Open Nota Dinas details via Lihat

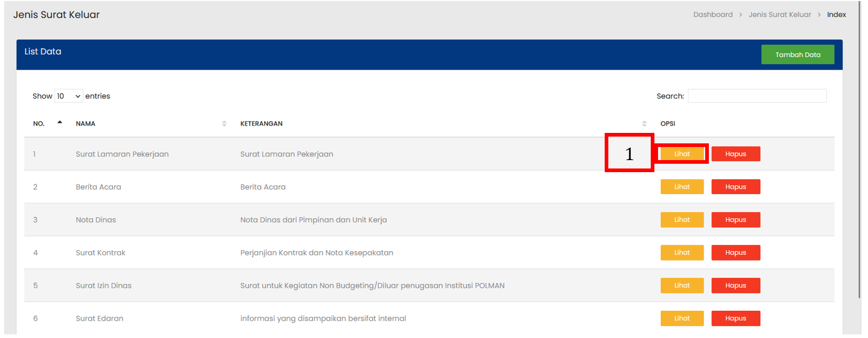[682, 220]
